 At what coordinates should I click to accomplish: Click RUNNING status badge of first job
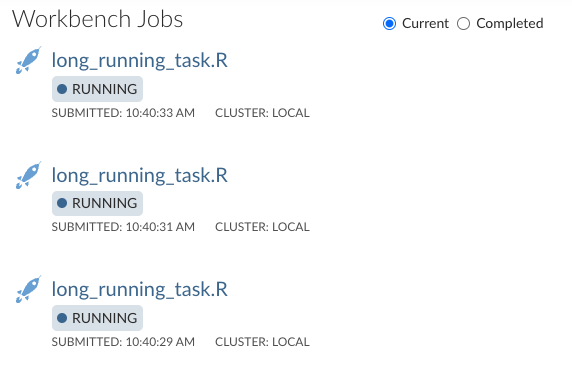pos(97,89)
